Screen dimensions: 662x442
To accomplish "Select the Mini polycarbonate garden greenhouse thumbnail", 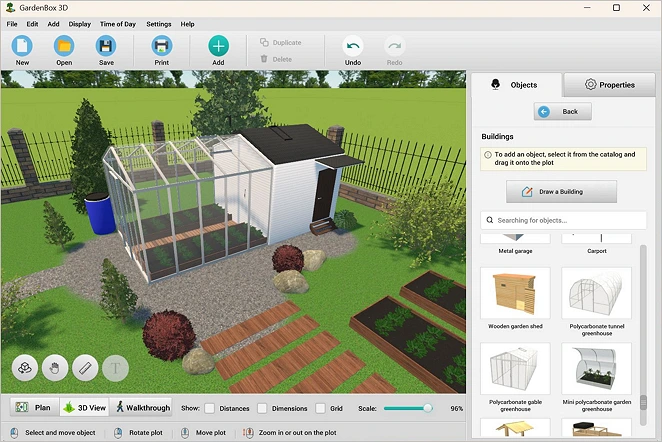I will coord(597,369).
